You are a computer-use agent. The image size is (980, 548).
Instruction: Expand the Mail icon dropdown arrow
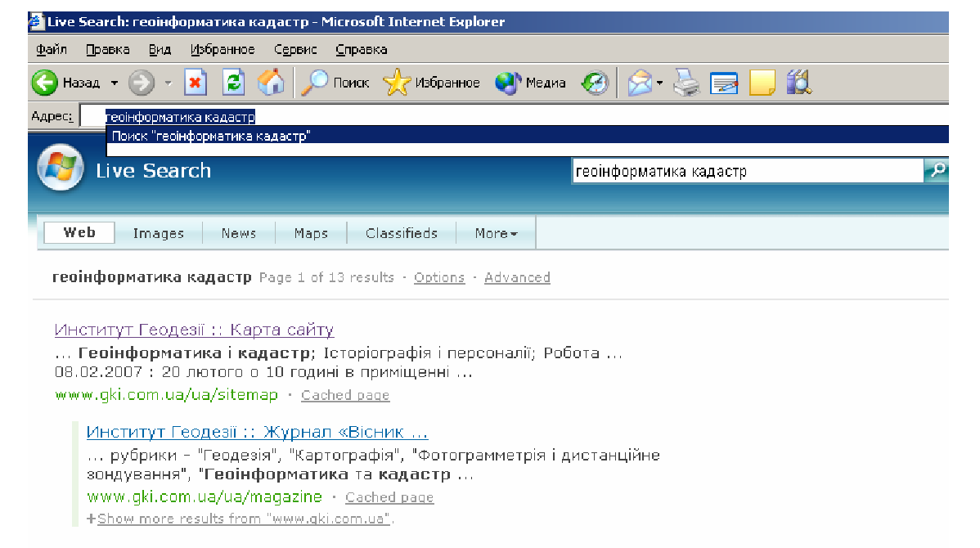tap(660, 83)
